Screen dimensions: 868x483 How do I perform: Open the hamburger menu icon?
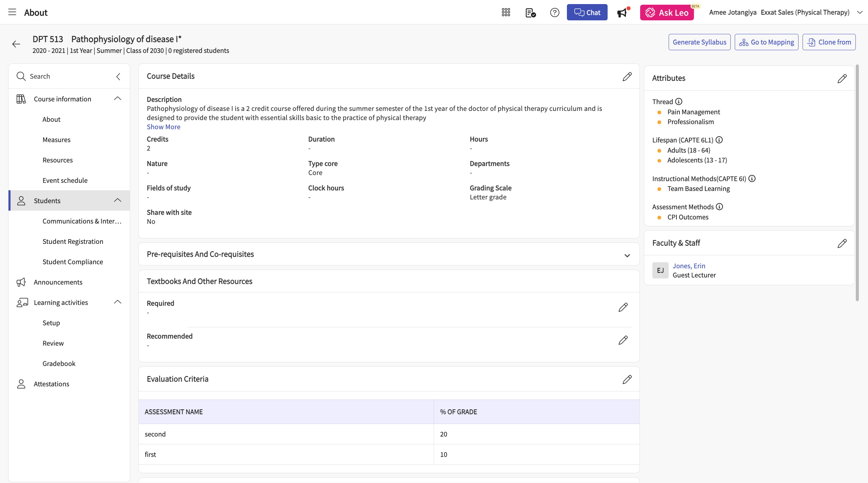(x=12, y=13)
